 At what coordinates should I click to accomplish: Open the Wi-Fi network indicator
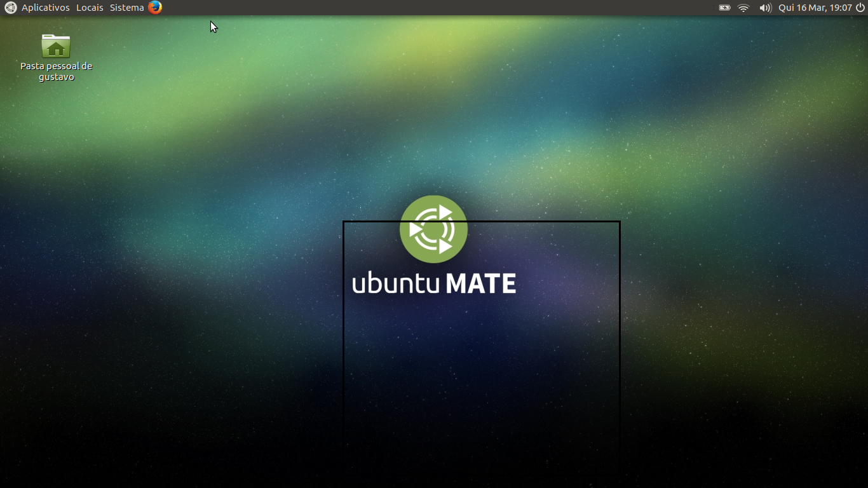(x=743, y=8)
